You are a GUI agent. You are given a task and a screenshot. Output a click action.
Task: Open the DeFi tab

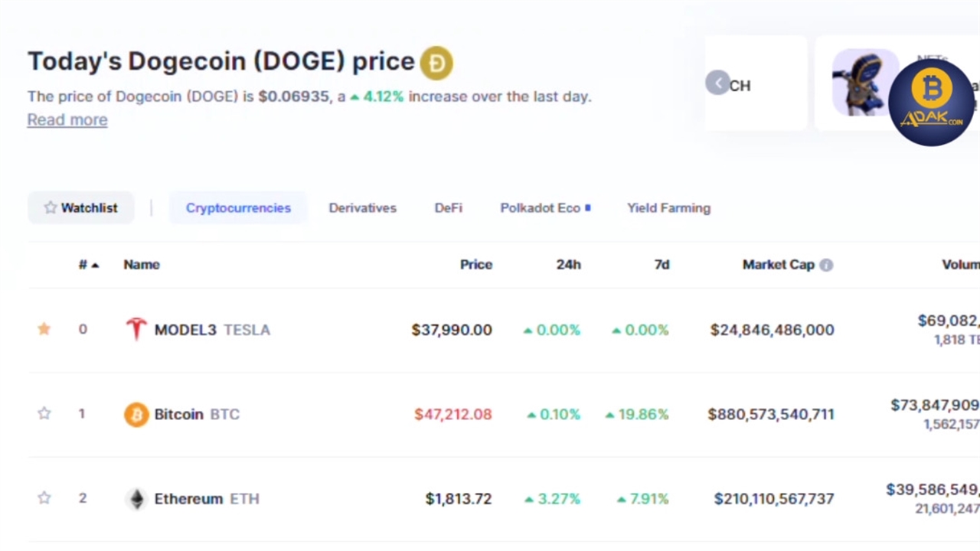click(x=448, y=208)
